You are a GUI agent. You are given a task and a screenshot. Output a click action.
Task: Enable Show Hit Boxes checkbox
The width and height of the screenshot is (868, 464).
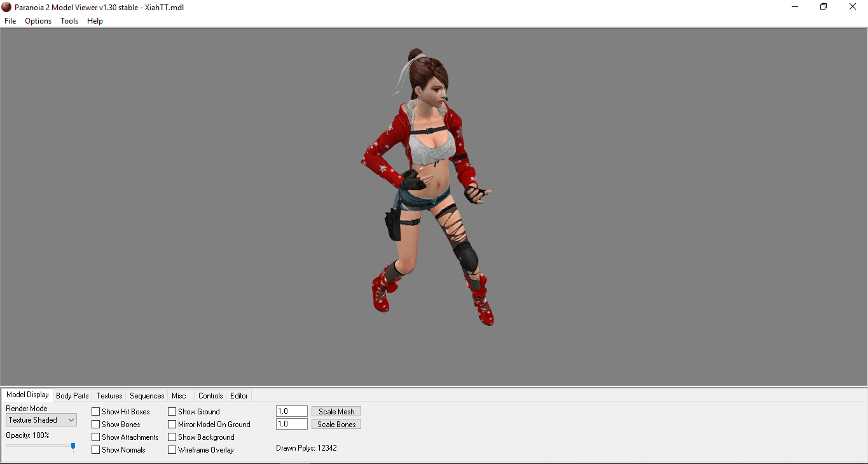pyautogui.click(x=96, y=412)
